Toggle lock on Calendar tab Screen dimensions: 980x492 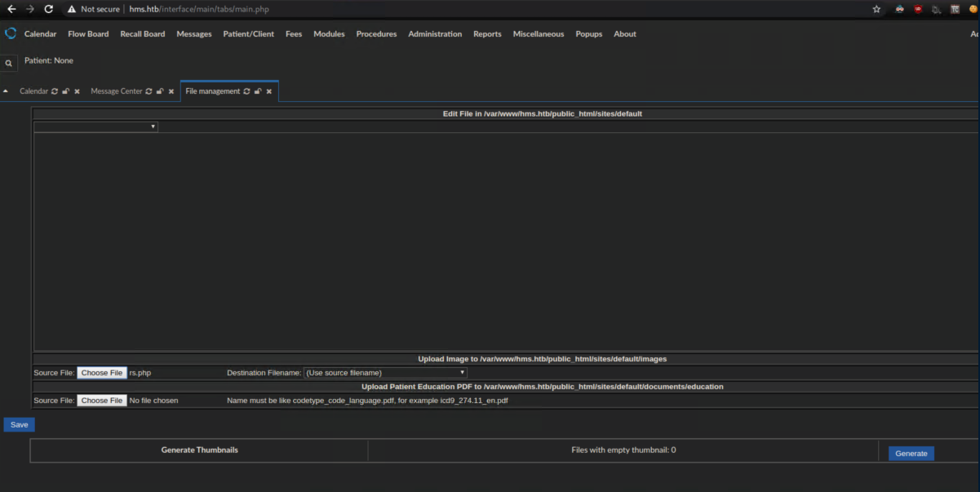coord(66,91)
